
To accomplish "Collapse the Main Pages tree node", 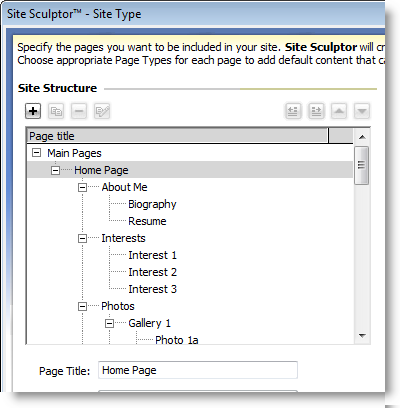I will tap(36, 153).
